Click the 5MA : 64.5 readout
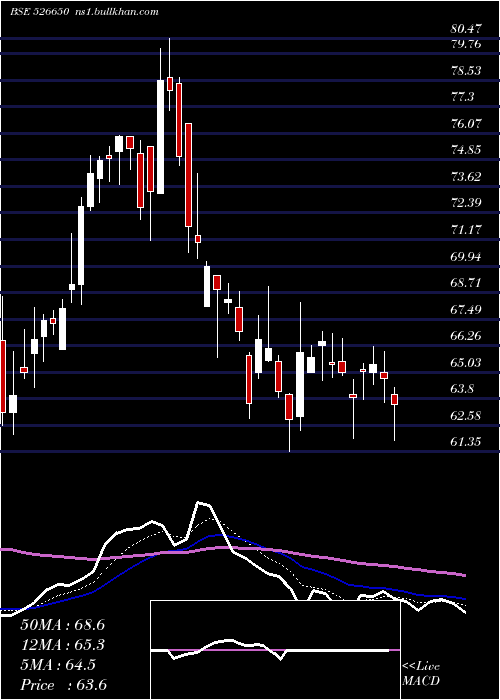The width and height of the screenshot is (500, 700). click(x=58, y=665)
